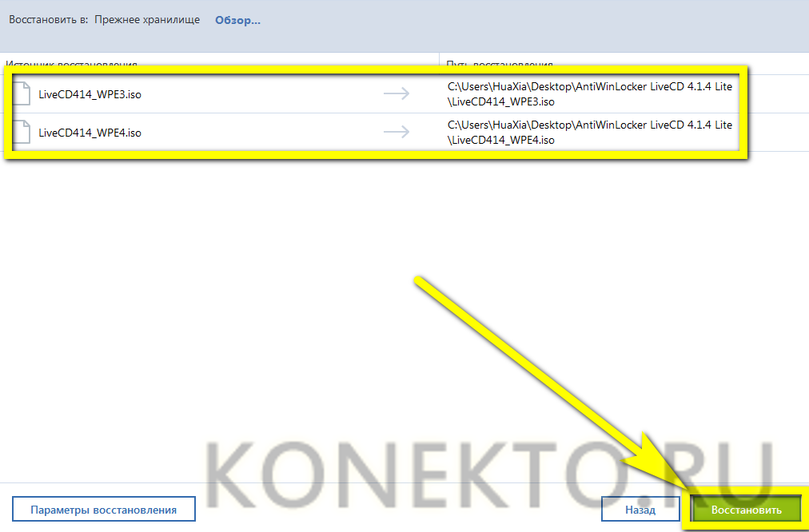Go back with the Назад button
The width and height of the screenshot is (809, 532).
tap(640, 510)
